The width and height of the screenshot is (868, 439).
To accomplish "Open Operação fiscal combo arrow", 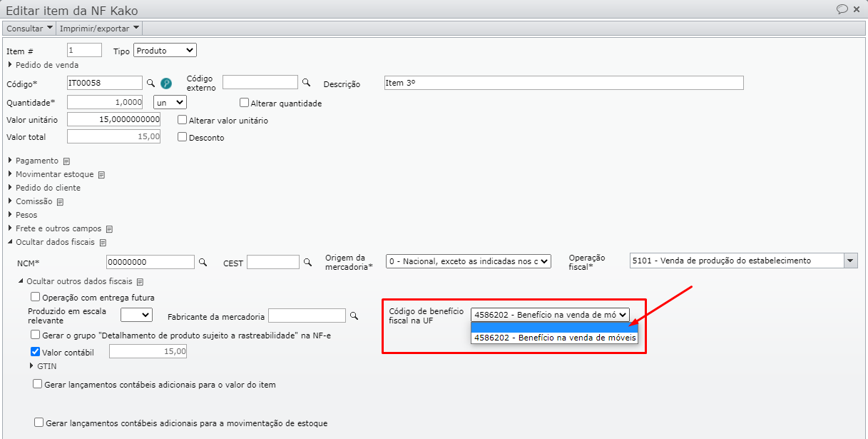I will [849, 261].
